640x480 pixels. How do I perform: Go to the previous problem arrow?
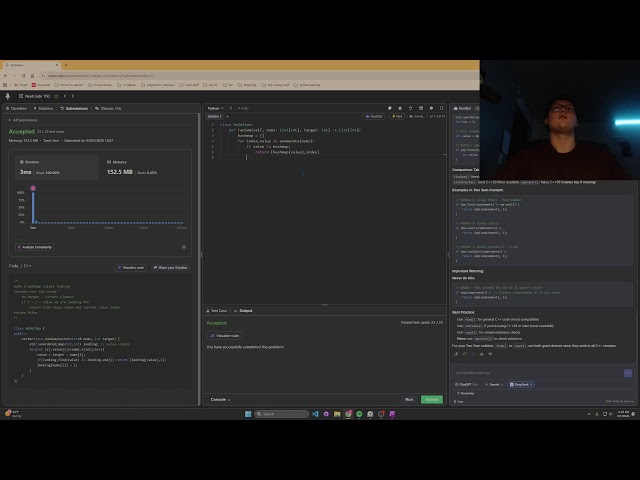click(x=65, y=96)
